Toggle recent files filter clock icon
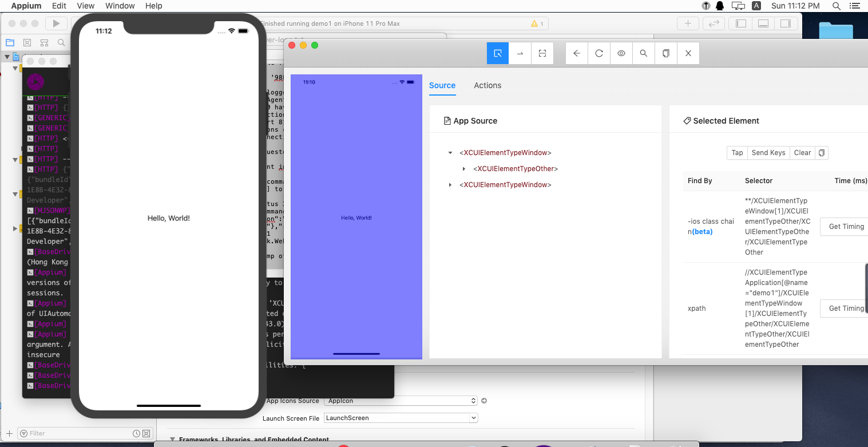This screenshot has height=447, width=868. tap(136, 433)
